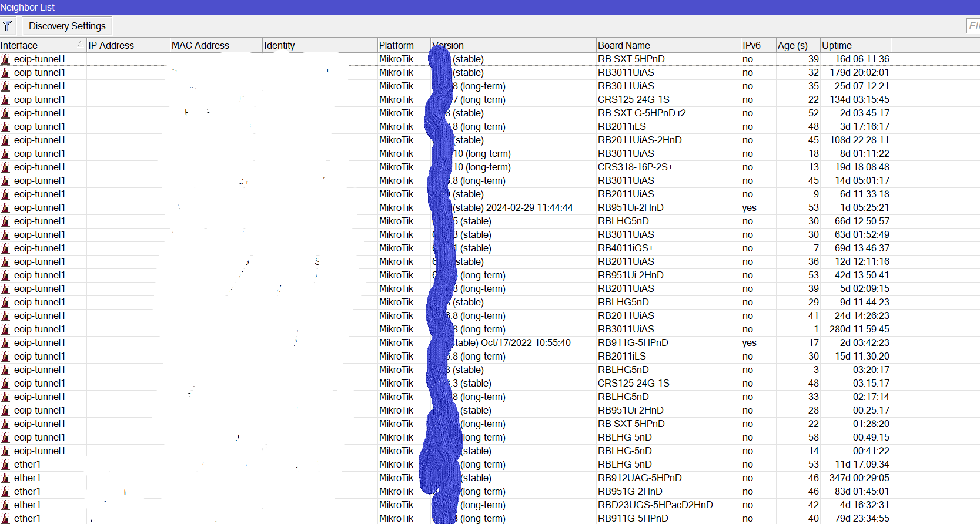Click uptime 25d 07:12:21

click(x=862, y=86)
